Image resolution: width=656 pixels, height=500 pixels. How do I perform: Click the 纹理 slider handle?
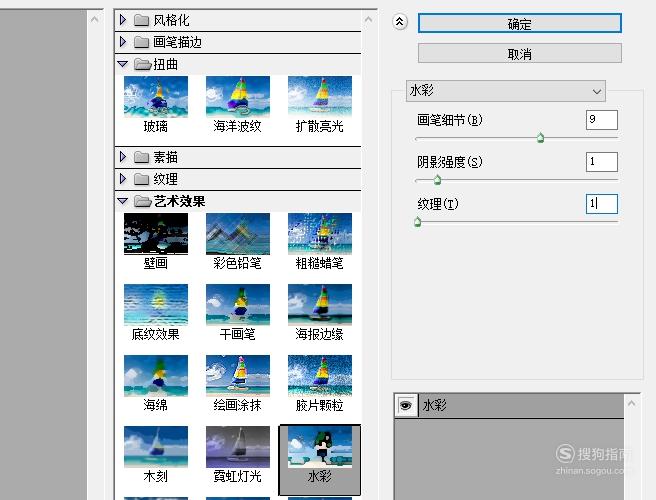[x=417, y=222]
